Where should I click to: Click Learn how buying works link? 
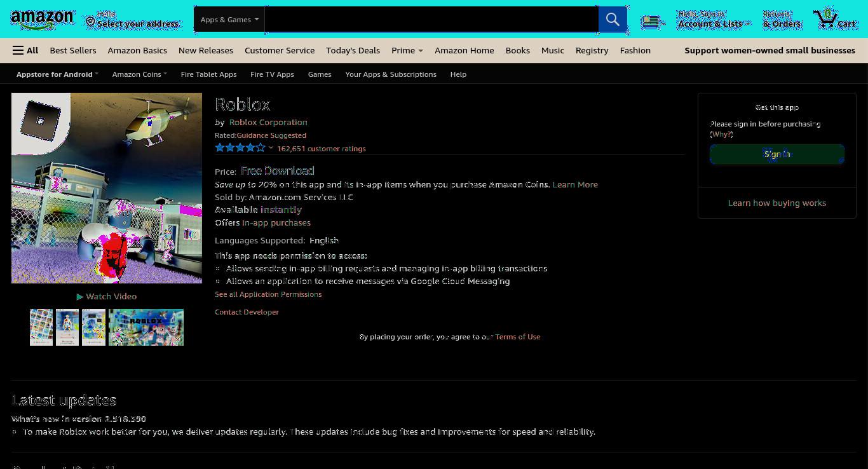(x=776, y=203)
